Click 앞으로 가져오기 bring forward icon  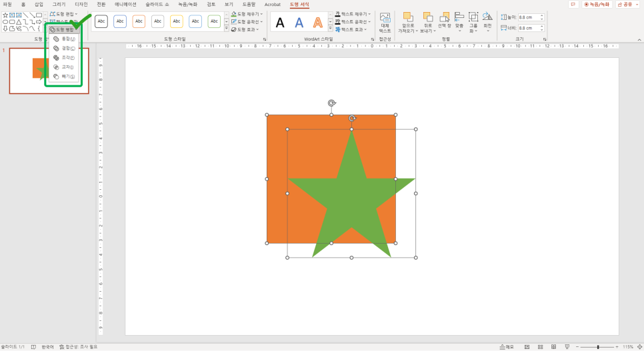point(408,17)
